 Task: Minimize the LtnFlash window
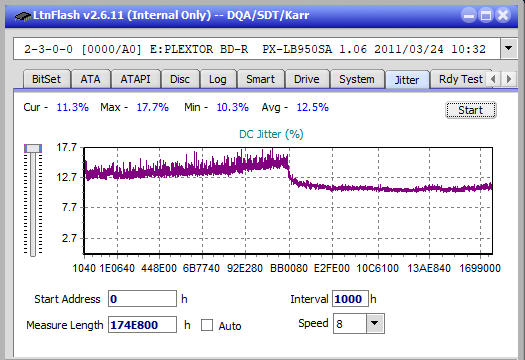point(469,15)
